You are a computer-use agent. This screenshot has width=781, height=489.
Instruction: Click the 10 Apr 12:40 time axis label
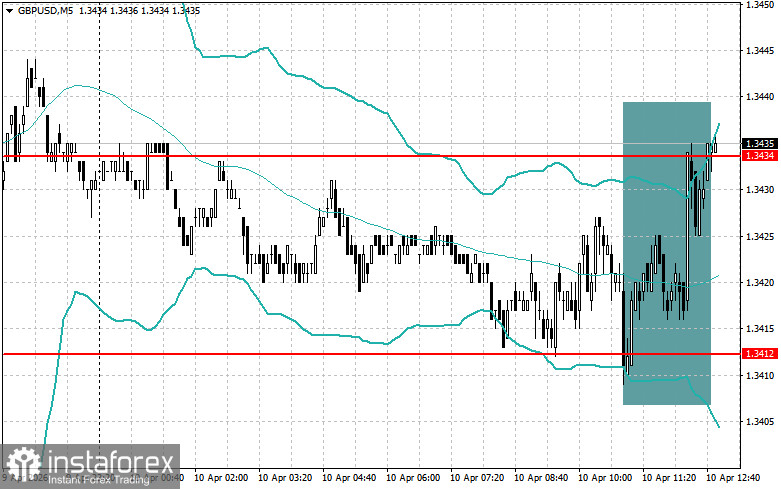[733, 478]
